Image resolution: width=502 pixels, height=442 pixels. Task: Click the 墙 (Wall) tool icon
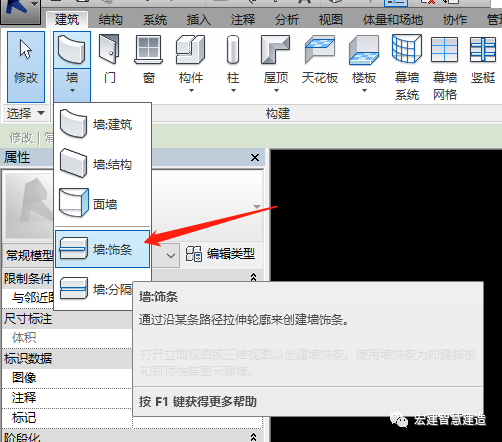pyautogui.click(x=72, y=50)
